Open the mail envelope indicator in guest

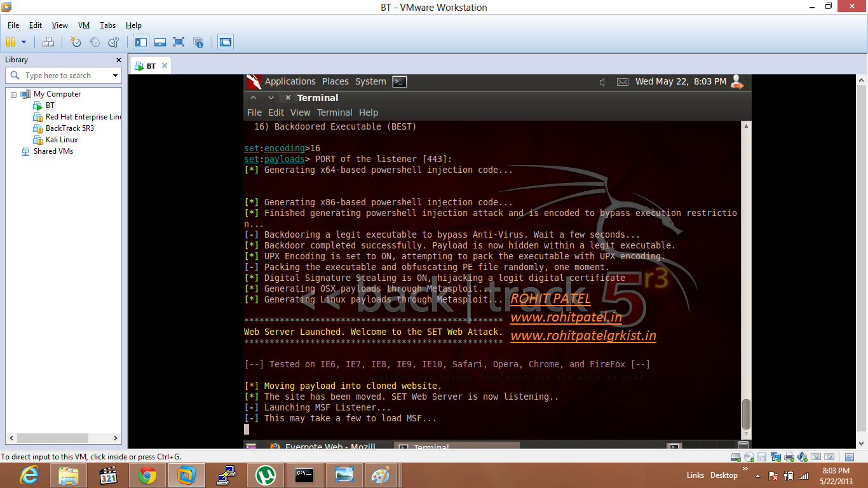pos(623,82)
